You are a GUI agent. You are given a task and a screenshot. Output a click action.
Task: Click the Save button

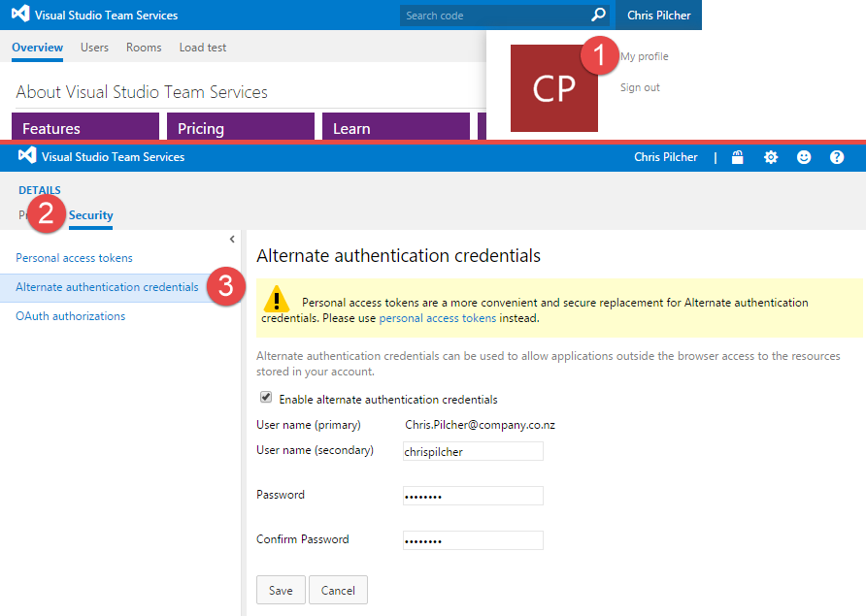(281, 590)
